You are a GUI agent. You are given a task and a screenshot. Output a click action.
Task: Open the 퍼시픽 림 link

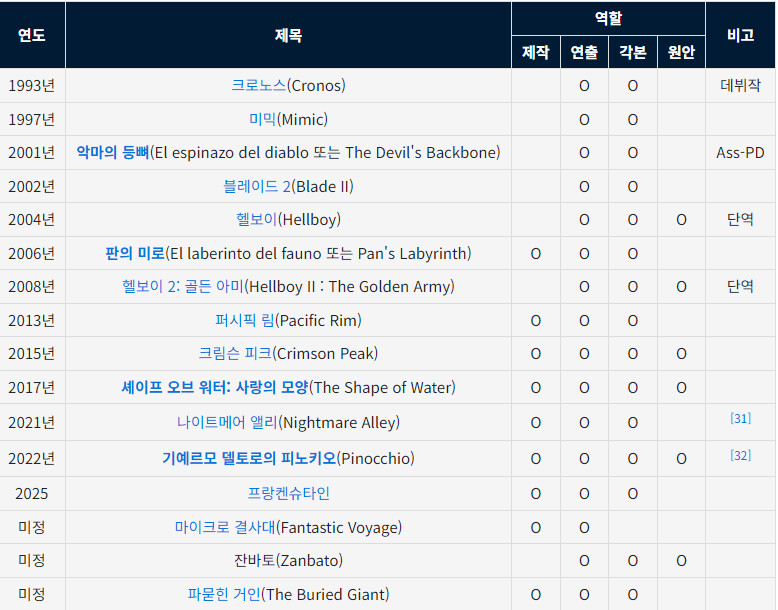point(245,321)
